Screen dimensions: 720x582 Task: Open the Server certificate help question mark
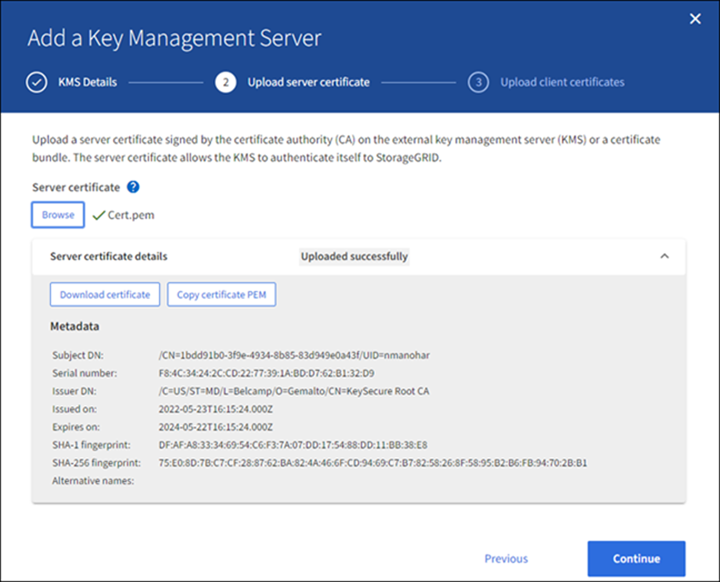(133, 187)
